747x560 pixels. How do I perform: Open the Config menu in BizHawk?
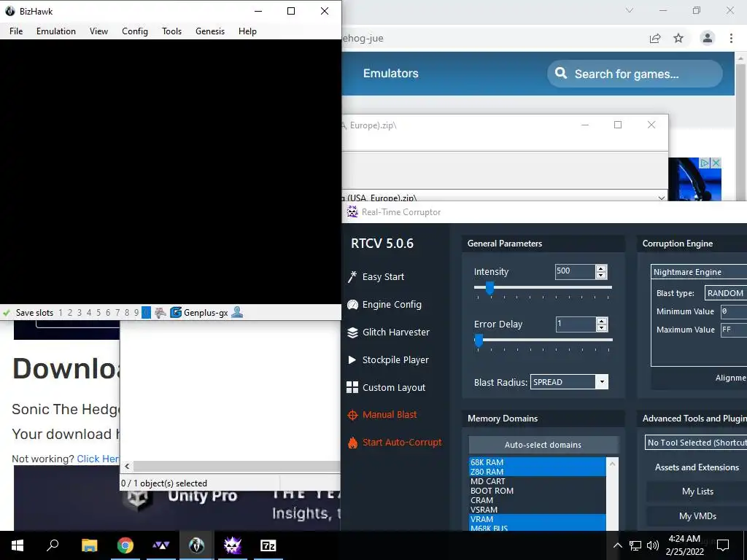135,31
